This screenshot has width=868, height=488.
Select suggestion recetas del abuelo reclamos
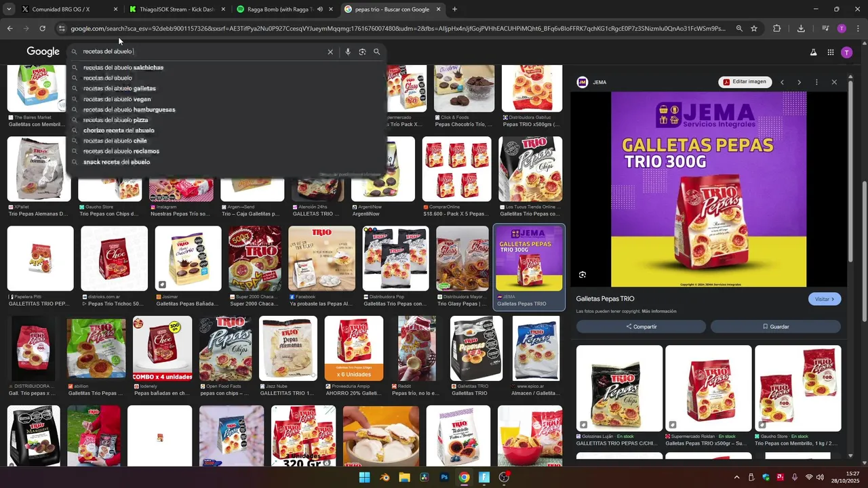[121, 151]
